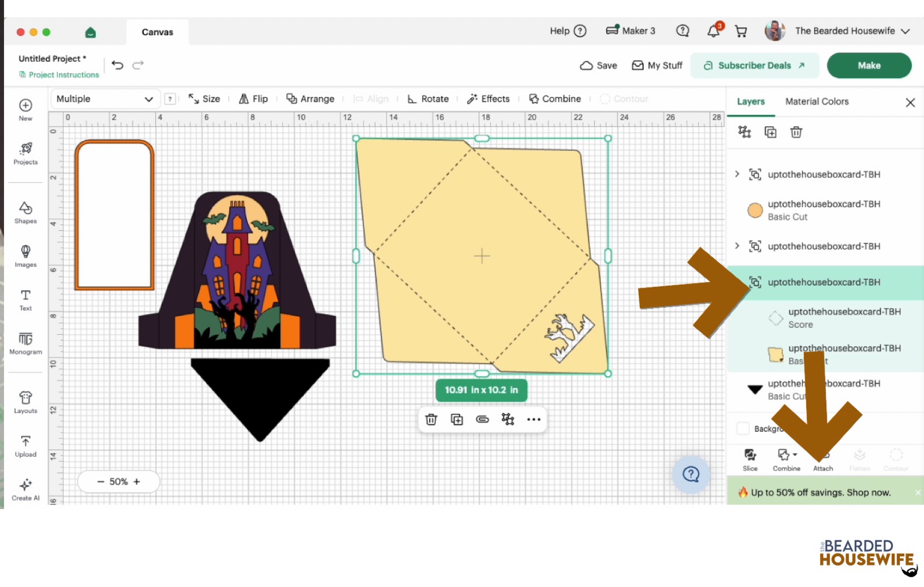The height and width of the screenshot is (587, 924).
Task: Switch to the Material Colors tab
Action: tap(817, 102)
